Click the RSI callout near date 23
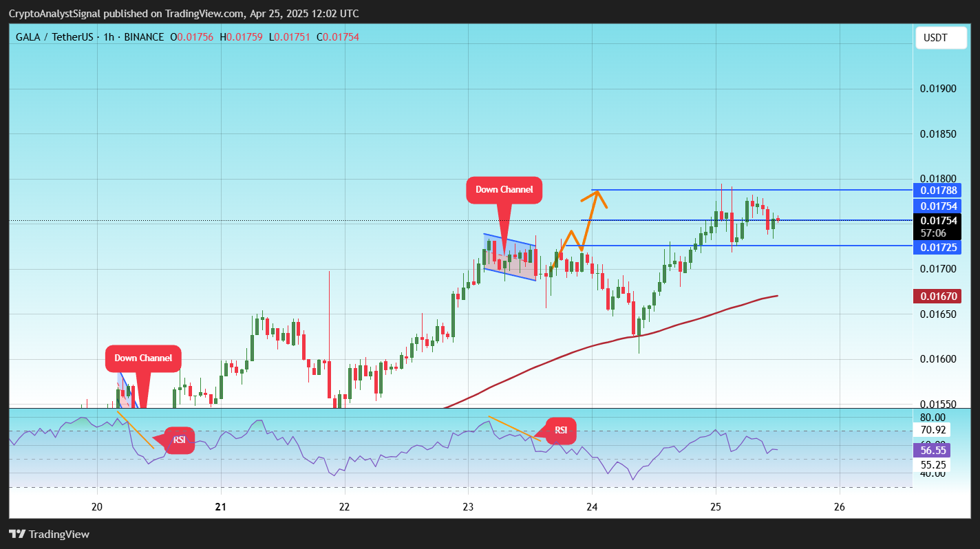 click(561, 430)
